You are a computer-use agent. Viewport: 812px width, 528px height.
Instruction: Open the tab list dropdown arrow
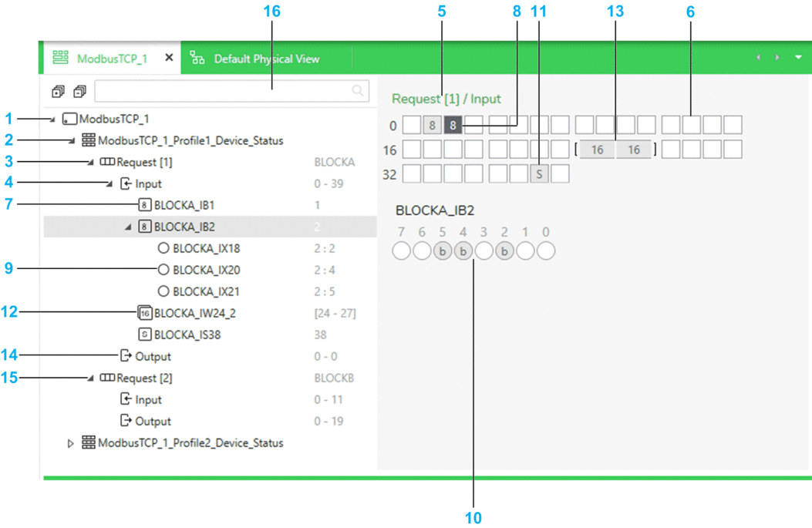point(798,57)
